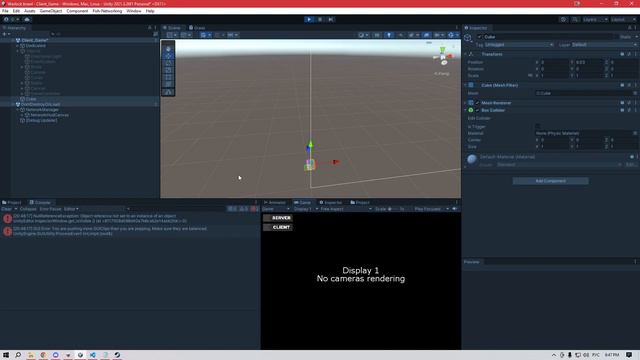640x360 pixels.
Task: Click the Pause button in top toolbar
Action: (320, 19)
